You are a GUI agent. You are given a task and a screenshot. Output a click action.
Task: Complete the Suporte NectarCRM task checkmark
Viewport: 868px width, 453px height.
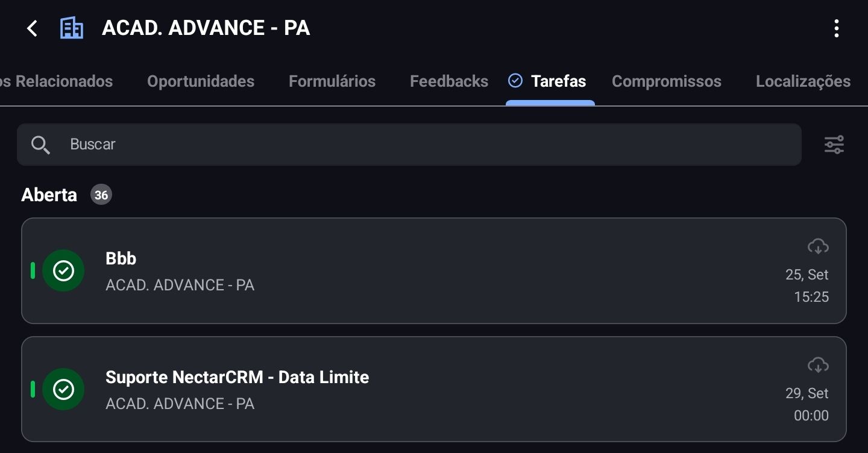point(63,390)
